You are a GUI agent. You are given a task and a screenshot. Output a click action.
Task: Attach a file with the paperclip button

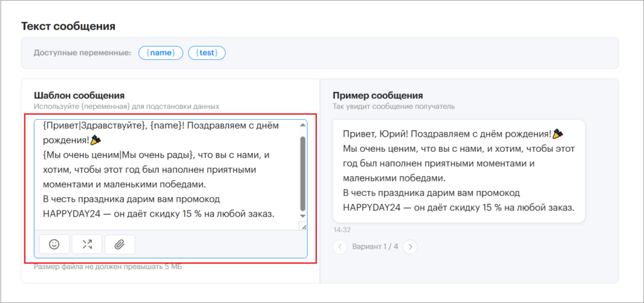pos(119,244)
